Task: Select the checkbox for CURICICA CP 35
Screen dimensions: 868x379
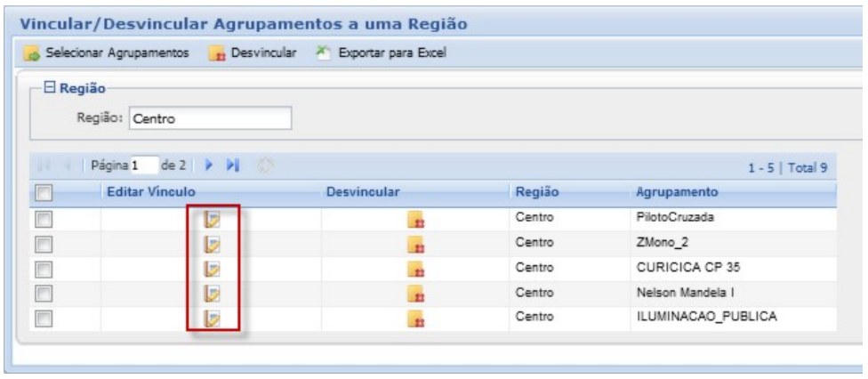Action: 40,269
